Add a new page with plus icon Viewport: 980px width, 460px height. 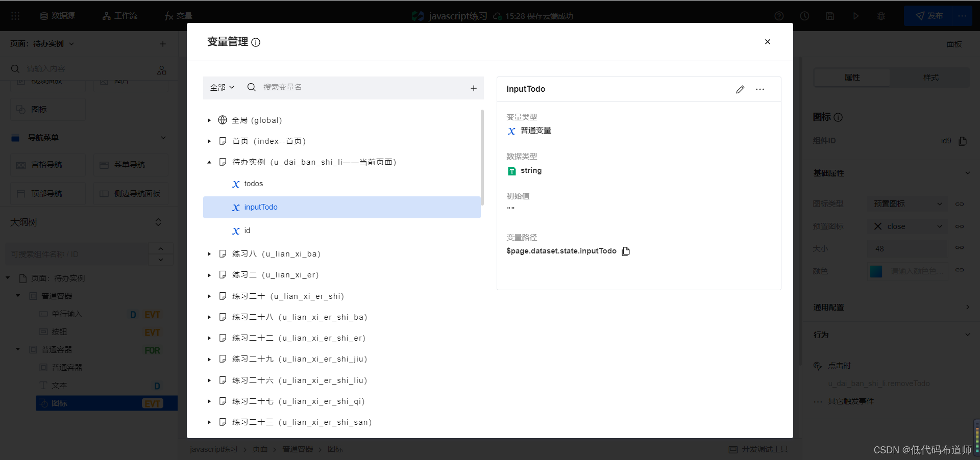[x=163, y=44]
